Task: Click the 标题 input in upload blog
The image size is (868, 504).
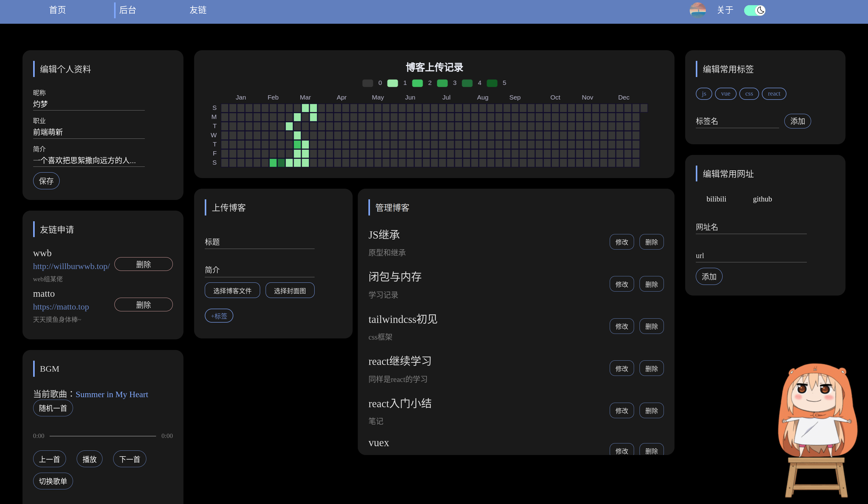Action: coord(260,242)
